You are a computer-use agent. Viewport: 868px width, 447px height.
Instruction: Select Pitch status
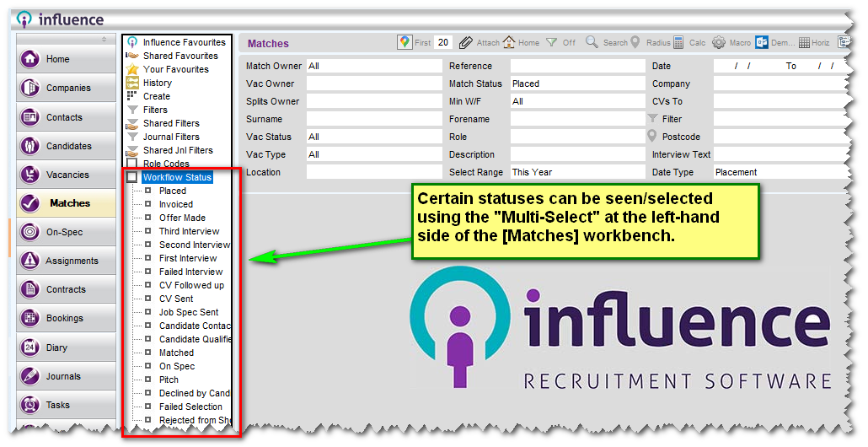point(169,380)
